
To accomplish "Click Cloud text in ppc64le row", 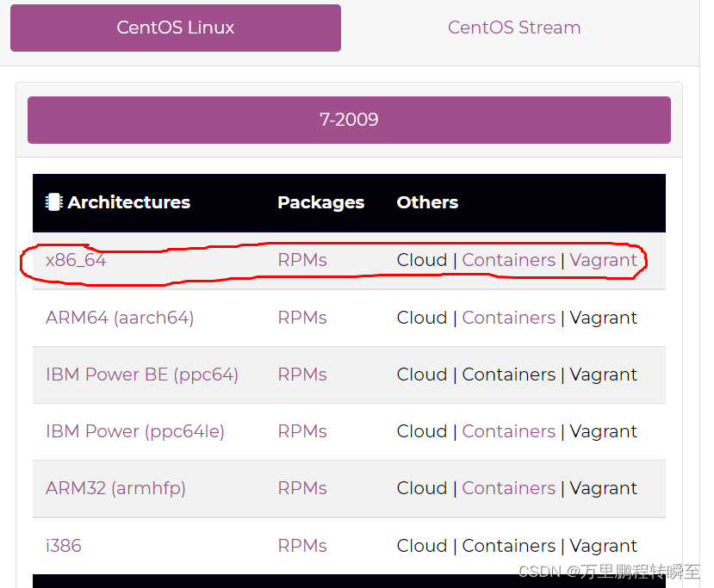I will (x=422, y=431).
